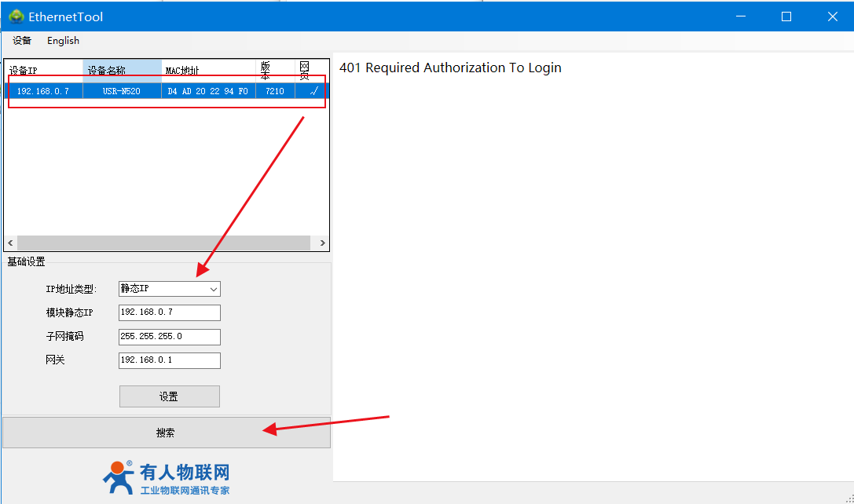Open the 设备 menu
Screen dimensions: 854x504
[x=22, y=41]
